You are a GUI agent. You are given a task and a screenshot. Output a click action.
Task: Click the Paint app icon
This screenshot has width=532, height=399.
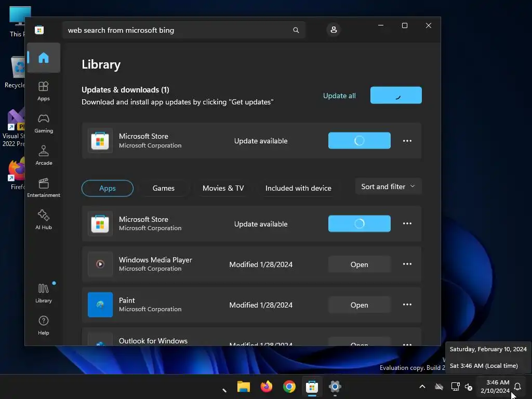100,304
